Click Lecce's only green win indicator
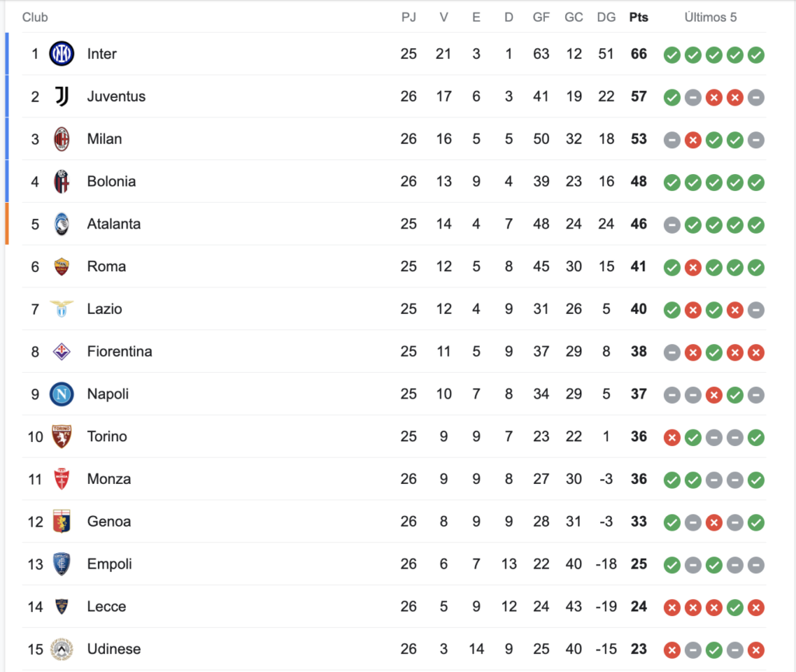The image size is (796, 672). click(x=735, y=607)
